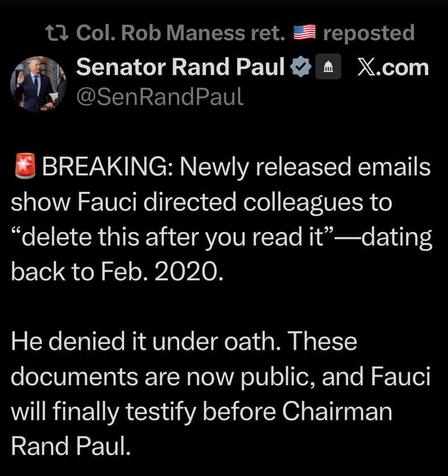Open Col. Rob Maness ret. profile name
The width and height of the screenshot is (448, 476).
[x=180, y=33]
